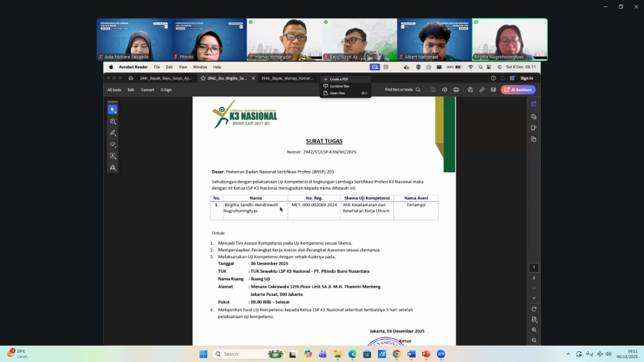644x362 pixels.
Task: Click the print icon in Acrobat toolbar
Action: pos(456,90)
